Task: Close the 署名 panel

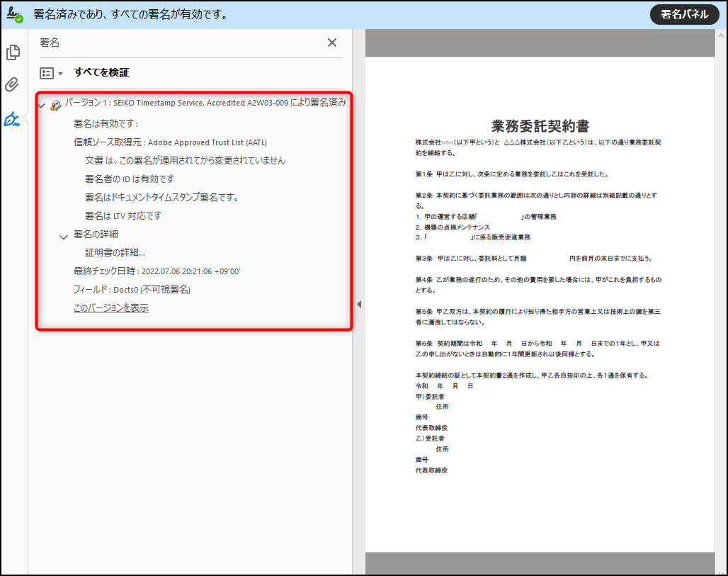Action: tap(331, 43)
